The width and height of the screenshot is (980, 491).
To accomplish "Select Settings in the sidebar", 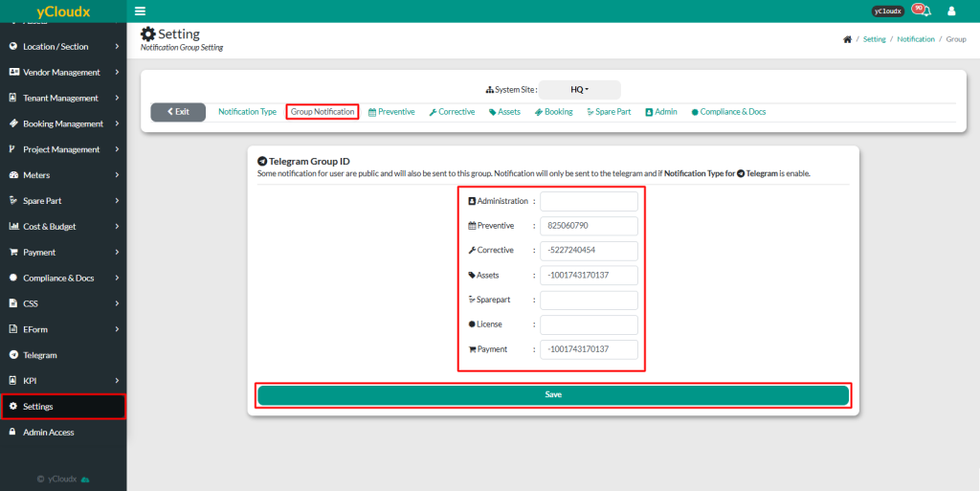I will [38, 407].
